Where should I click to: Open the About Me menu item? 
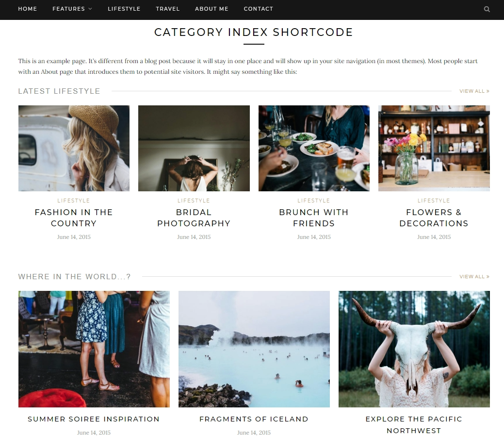tap(211, 9)
